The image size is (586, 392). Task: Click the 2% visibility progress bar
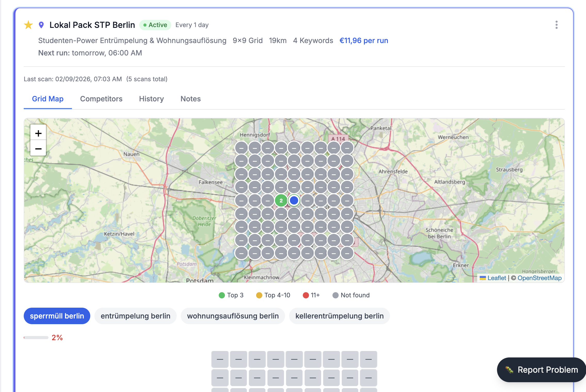pos(36,338)
